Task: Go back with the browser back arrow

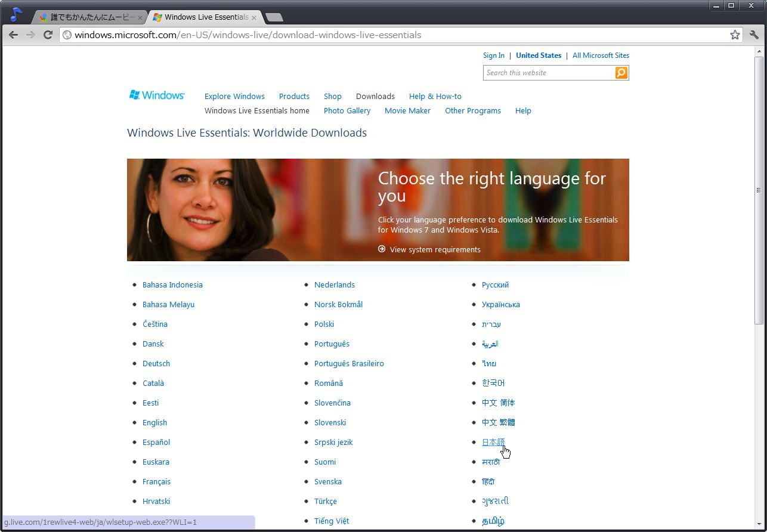Action: 13,35
